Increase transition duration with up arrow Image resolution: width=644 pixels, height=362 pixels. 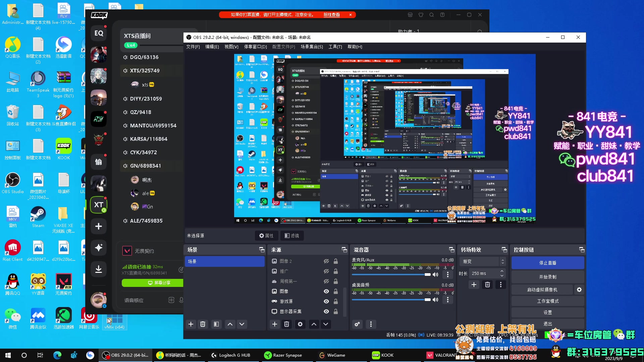coord(502,271)
